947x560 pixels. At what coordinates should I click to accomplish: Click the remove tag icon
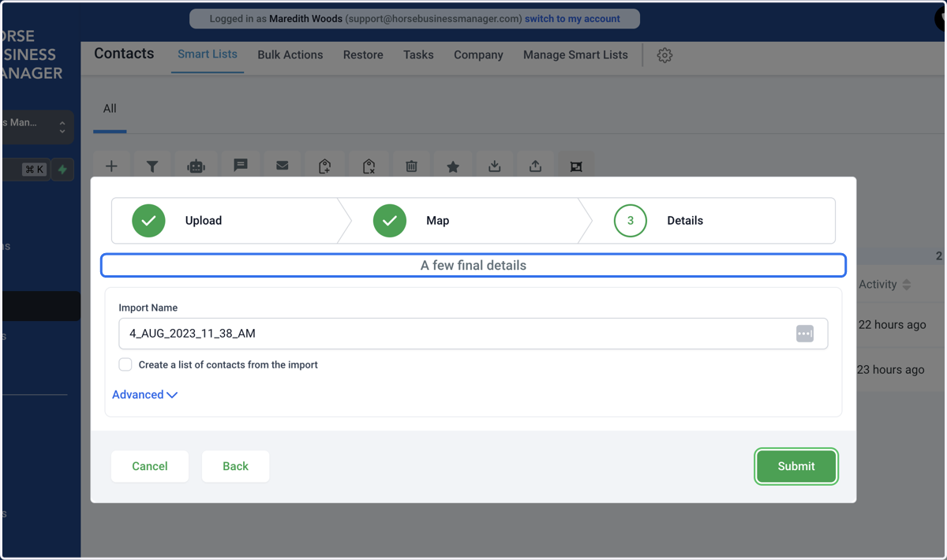[369, 166]
